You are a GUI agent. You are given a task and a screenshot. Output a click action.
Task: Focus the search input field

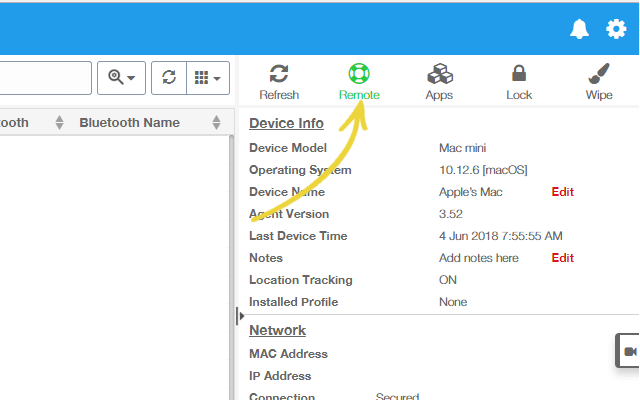[45, 78]
